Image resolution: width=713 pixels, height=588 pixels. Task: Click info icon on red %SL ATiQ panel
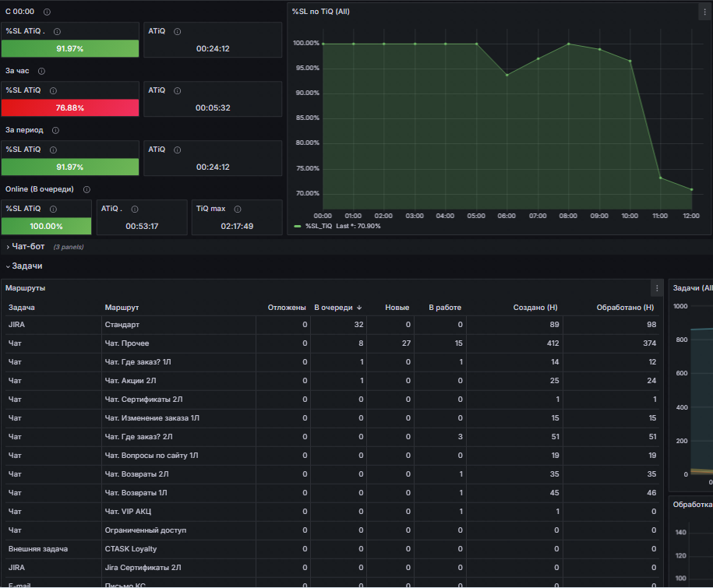(53, 90)
